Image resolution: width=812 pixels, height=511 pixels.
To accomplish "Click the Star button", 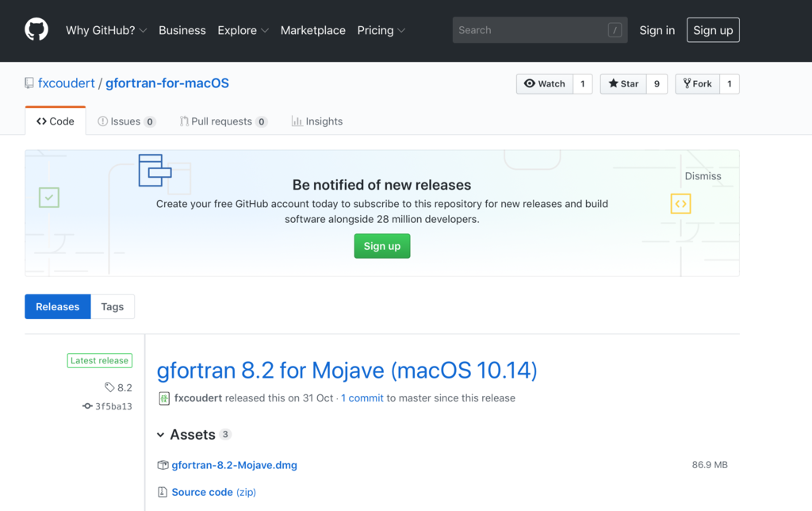I will (623, 84).
